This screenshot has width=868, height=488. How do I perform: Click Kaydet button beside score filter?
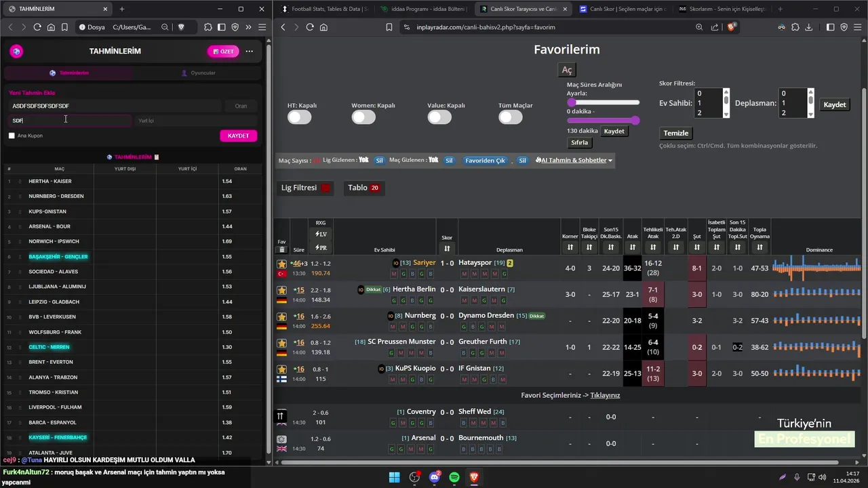[835, 104]
